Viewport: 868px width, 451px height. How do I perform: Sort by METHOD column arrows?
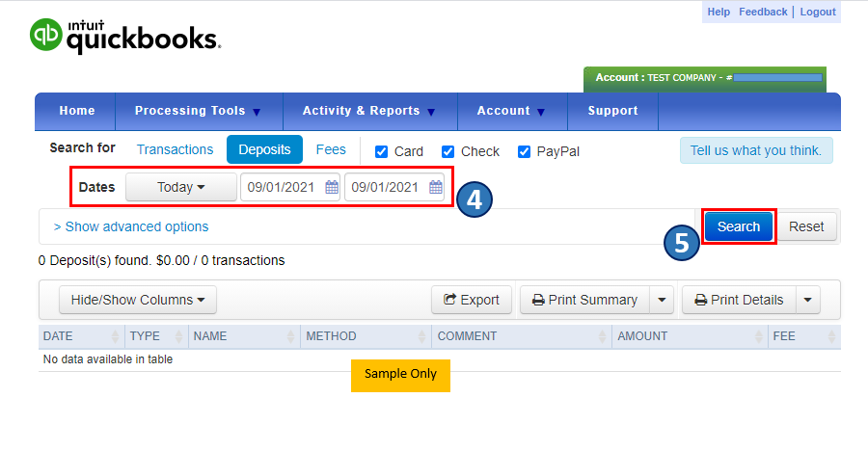pyautogui.click(x=421, y=336)
